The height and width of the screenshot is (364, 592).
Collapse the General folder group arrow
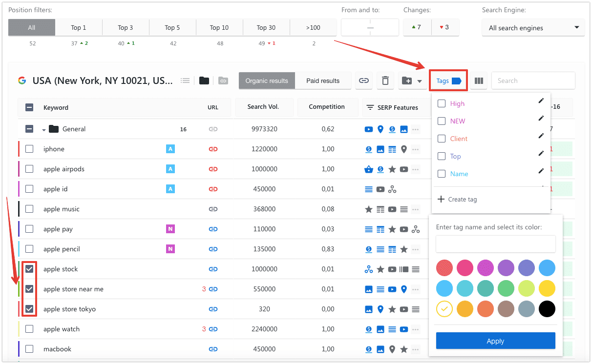coord(44,130)
